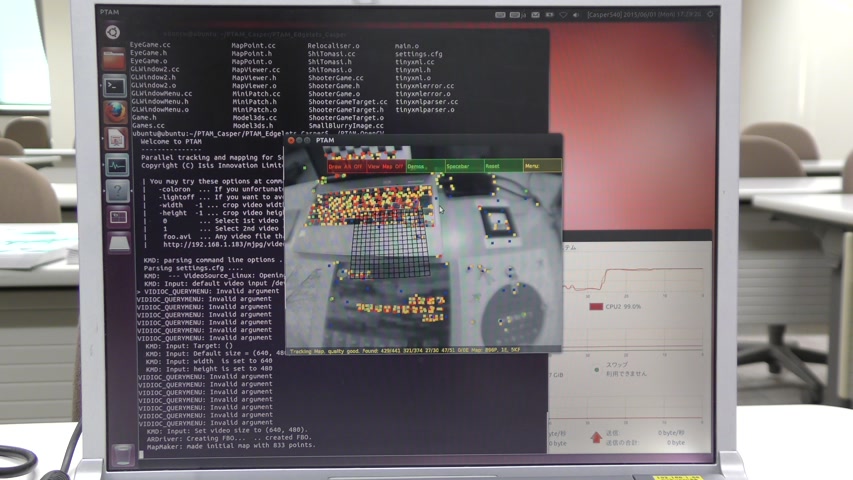Screen dimensions: 853x480
Task: Click the CPU2 99.0% label in System Monitor
Action: coord(623,307)
